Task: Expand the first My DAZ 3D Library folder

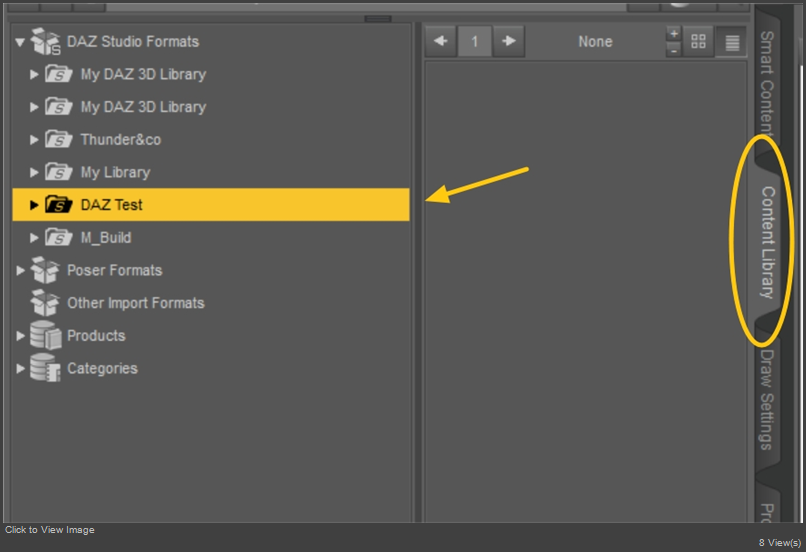Action: (x=34, y=75)
